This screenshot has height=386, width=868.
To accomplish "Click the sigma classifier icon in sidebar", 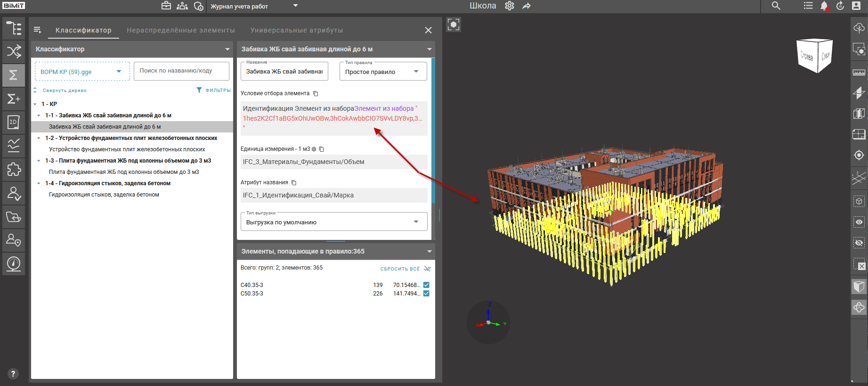I will (x=14, y=75).
